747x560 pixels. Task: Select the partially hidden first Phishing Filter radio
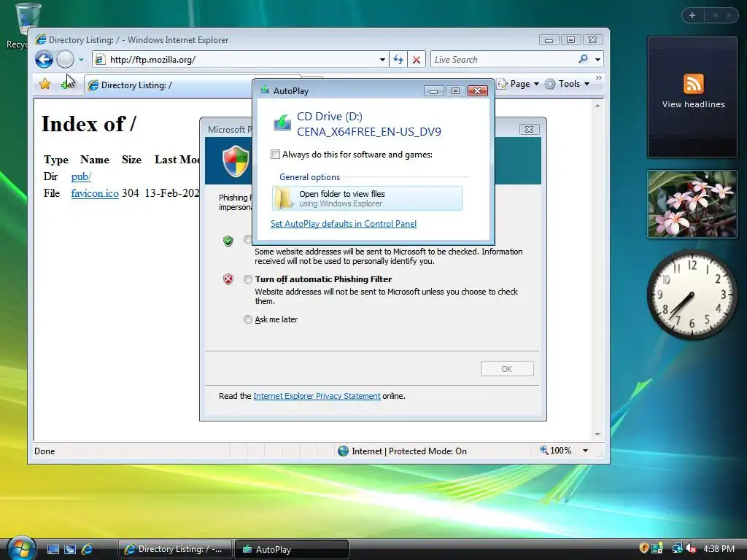pyautogui.click(x=247, y=239)
